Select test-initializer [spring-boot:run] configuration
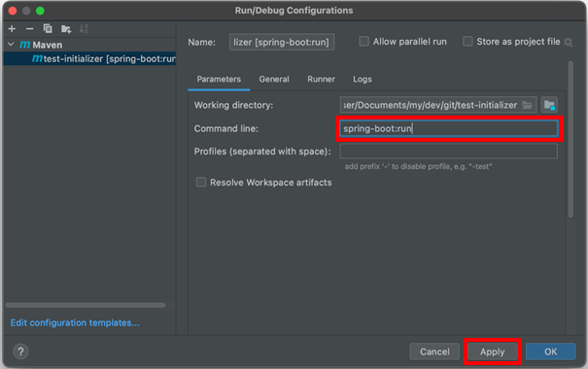The image size is (588, 369). tap(89, 59)
